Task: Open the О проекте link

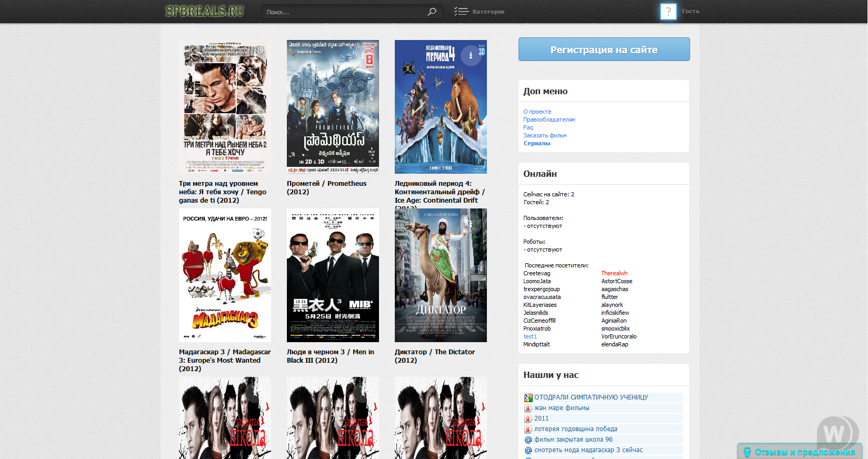Action: (x=537, y=112)
